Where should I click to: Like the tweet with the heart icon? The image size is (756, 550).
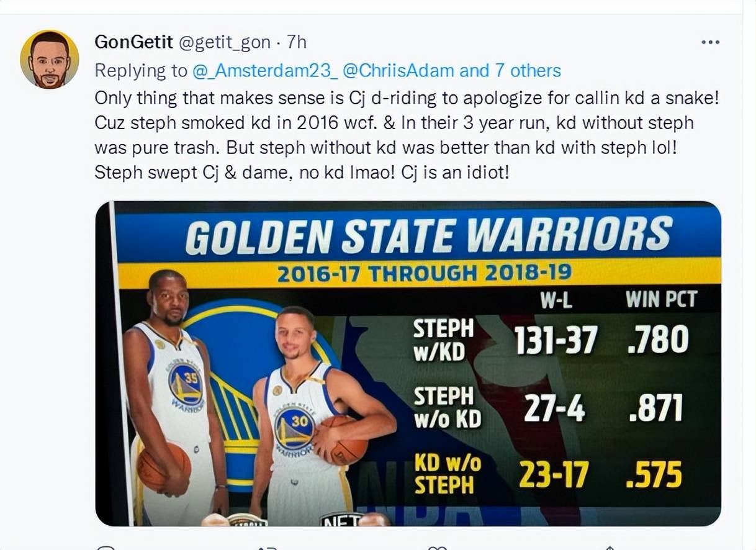(x=437, y=548)
